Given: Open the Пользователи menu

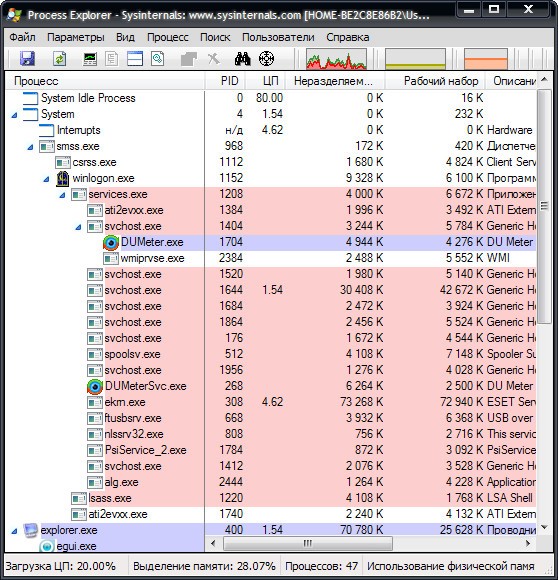Looking at the screenshot, I should tap(278, 37).
